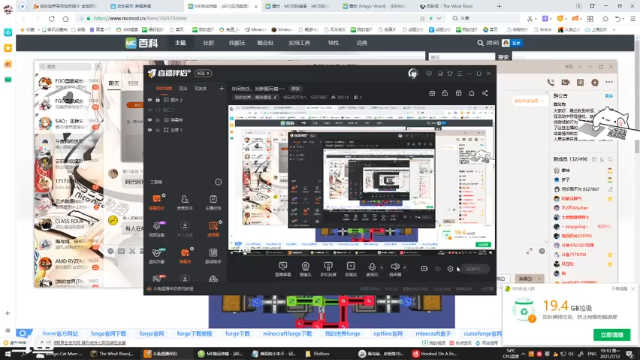Expand the microphone options arrow
This screenshot has height=360, width=640.
[382, 267]
